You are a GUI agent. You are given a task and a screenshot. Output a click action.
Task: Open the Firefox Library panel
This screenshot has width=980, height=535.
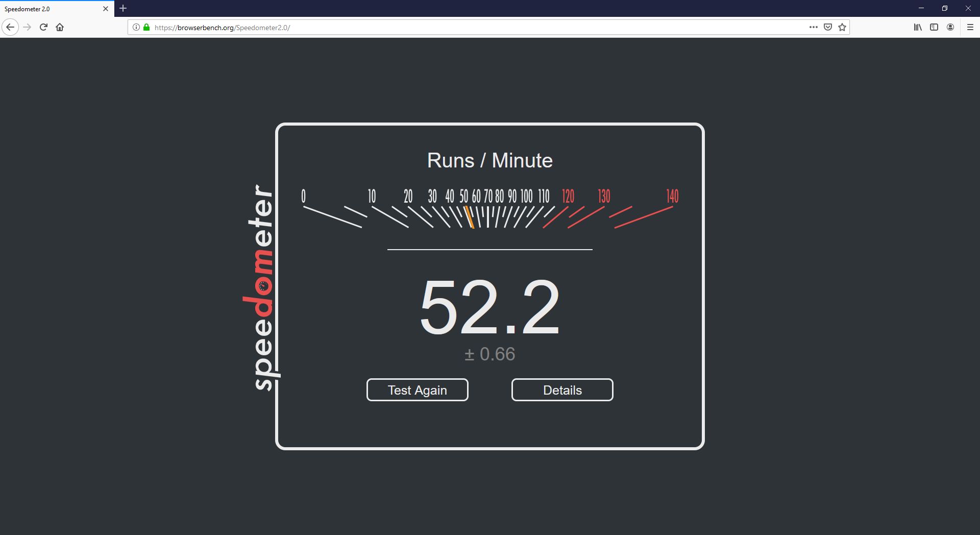point(917,27)
